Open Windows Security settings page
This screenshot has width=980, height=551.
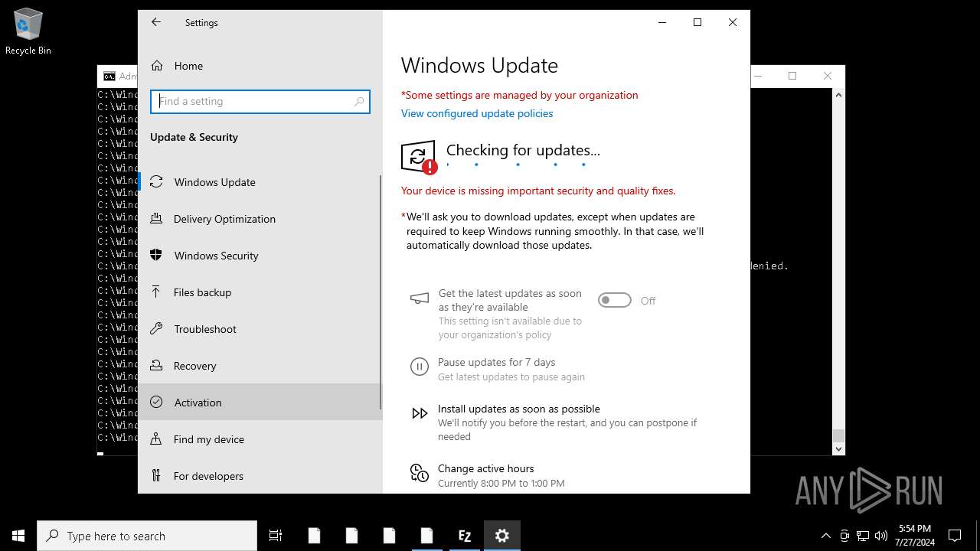(x=260, y=256)
